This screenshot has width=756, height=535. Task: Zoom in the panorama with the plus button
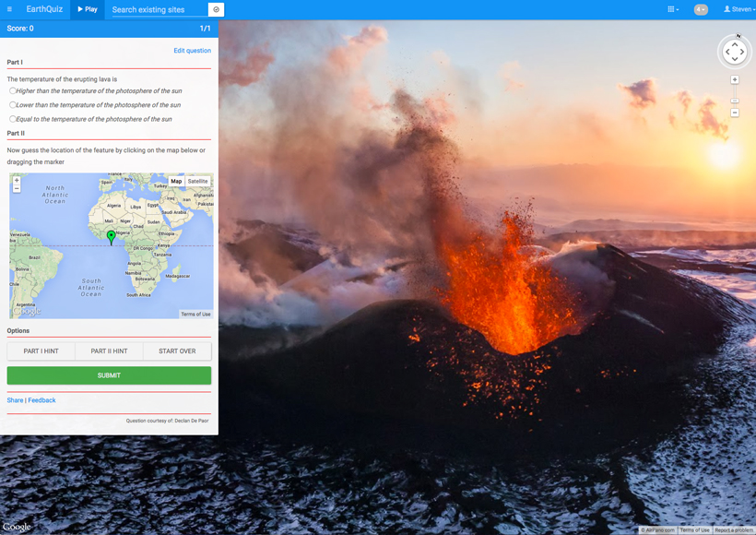pos(735,80)
